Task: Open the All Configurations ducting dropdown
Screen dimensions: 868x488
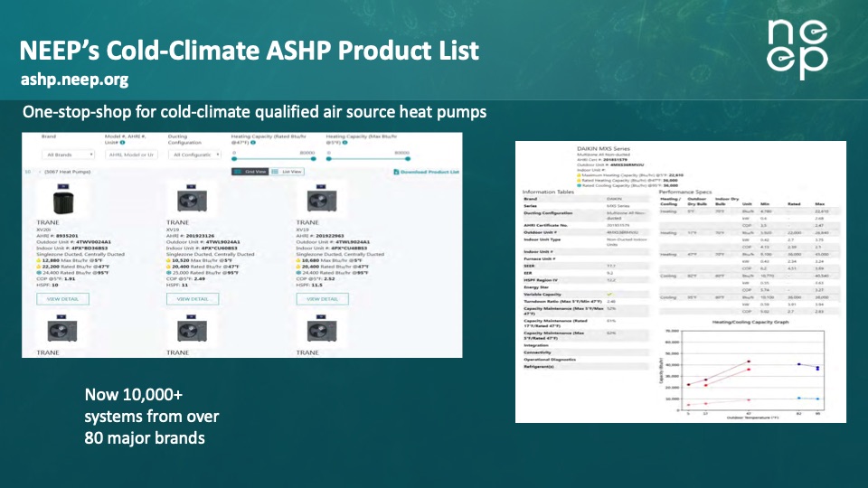Action: (195, 155)
